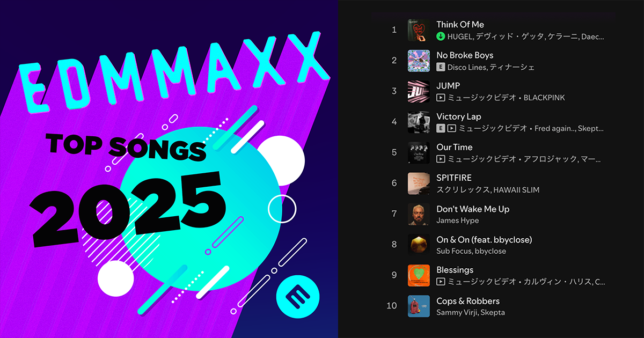Image resolution: width=644 pixels, height=338 pixels.
Task: Click the music video icon under Victory Lap
Action: coord(452,128)
